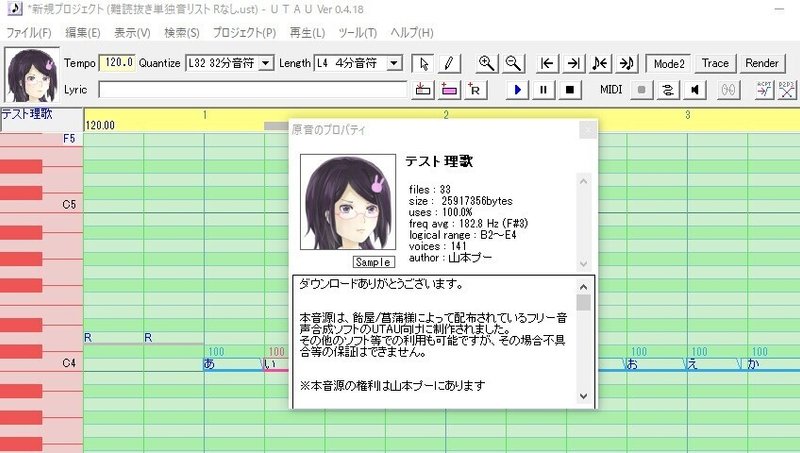This screenshot has height=453, width=800.
Task: Click the ACPT crossfade tool icon
Action: pos(764,90)
